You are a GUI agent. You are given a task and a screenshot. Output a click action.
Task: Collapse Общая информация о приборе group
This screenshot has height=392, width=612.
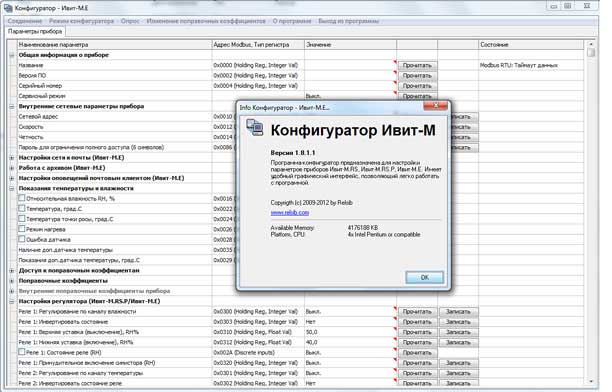(12, 55)
